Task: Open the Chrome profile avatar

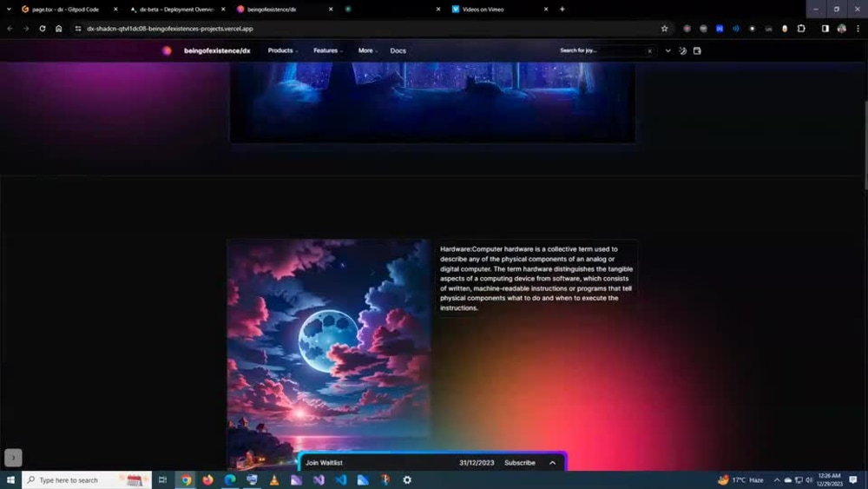Action: click(x=841, y=29)
